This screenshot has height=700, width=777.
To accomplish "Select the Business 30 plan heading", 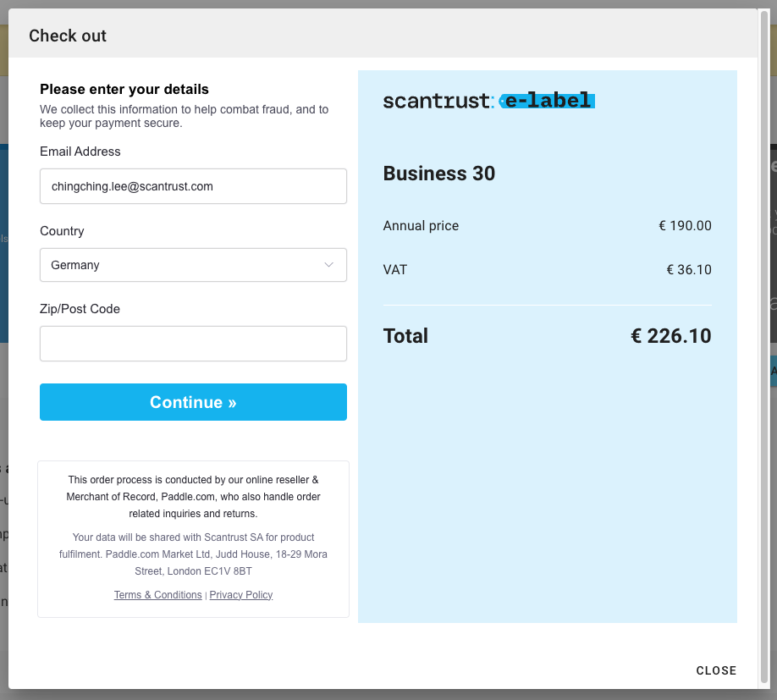I will pos(439,174).
